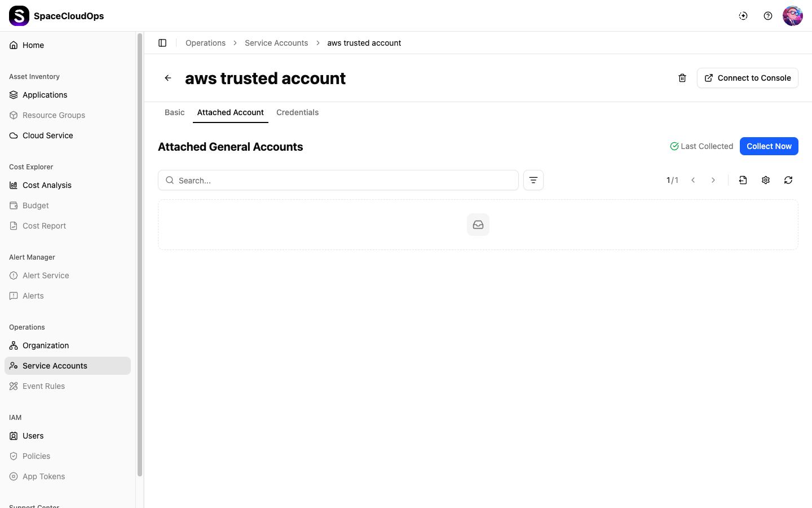Image resolution: width=812 pixels, height=508 pixels.
Task: Click the sidebar vertical scrollbar
Action: coord(140,254)
